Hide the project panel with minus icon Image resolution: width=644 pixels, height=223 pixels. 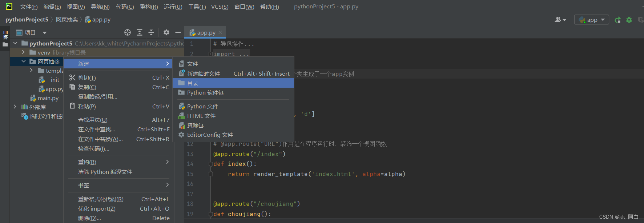[x=178, y=32]
